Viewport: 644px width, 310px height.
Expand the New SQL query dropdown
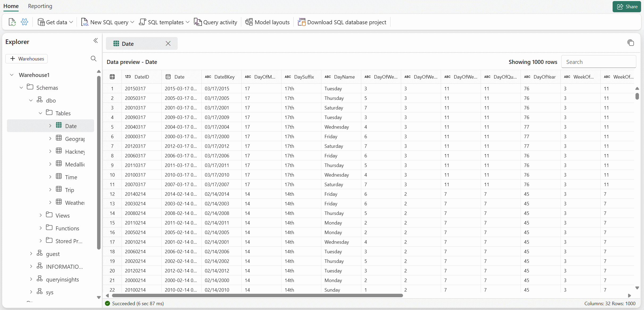(132, 22)
